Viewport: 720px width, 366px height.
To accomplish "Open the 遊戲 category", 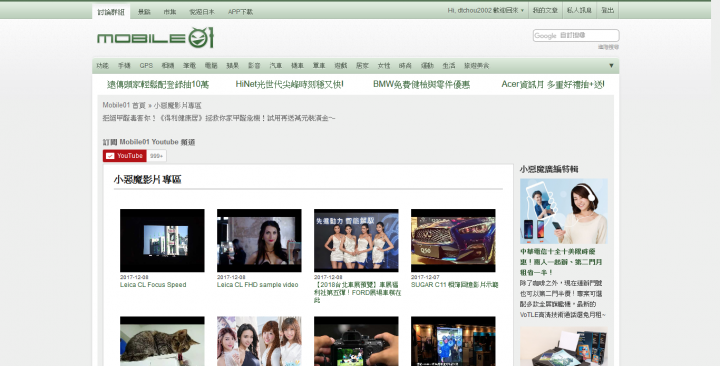I will point(340,66).
